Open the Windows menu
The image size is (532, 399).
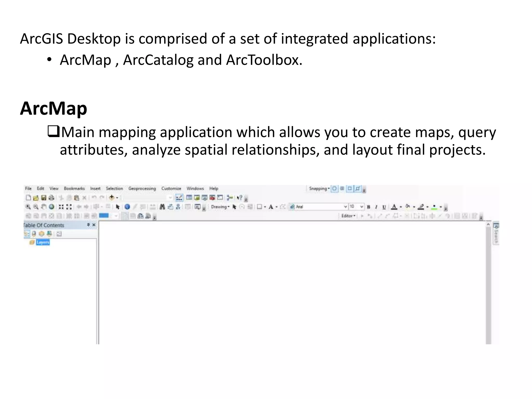[195, 188]
